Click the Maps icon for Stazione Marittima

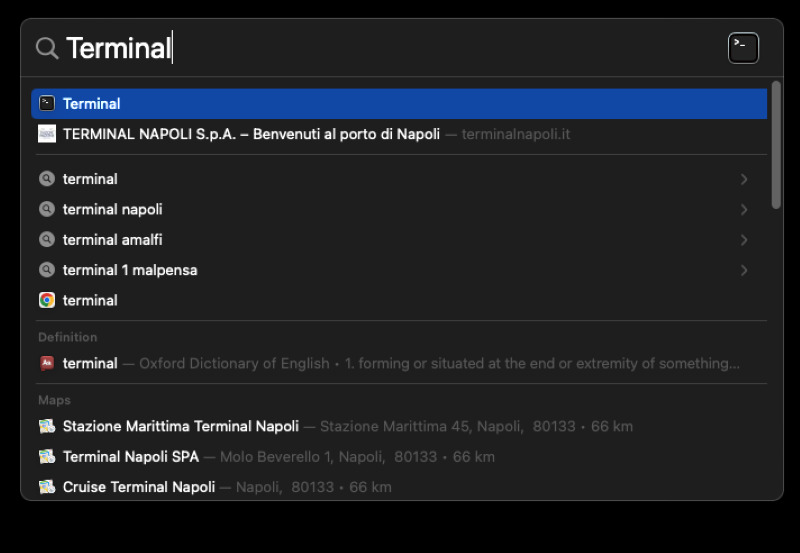click(47, 427)
